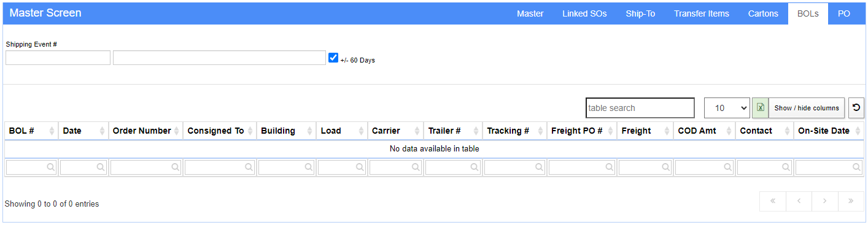Click the Tracking # column filter box

[x=514, y=167]
